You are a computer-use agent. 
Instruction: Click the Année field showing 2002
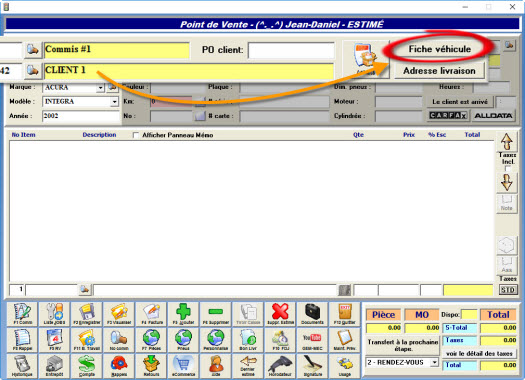tap(80, 116)
